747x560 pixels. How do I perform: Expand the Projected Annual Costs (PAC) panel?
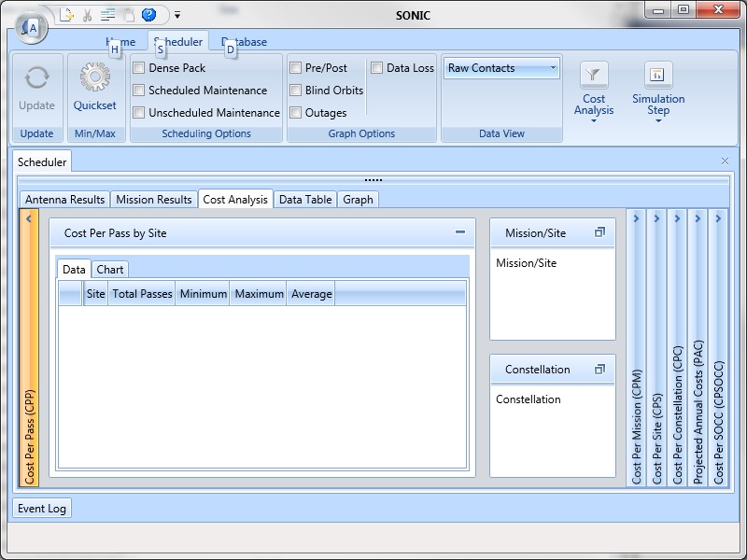click(698, 348)
